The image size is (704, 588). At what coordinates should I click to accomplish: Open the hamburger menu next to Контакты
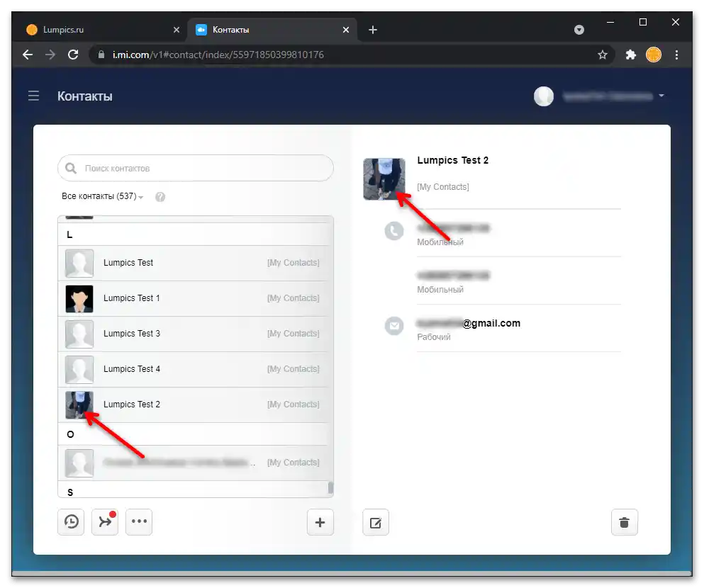click(33, 96)
